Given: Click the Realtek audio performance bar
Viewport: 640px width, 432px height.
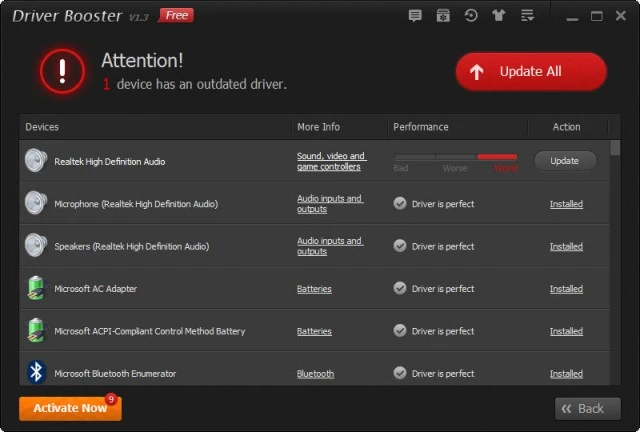Looking at the screenshot, I should (456, 157).
